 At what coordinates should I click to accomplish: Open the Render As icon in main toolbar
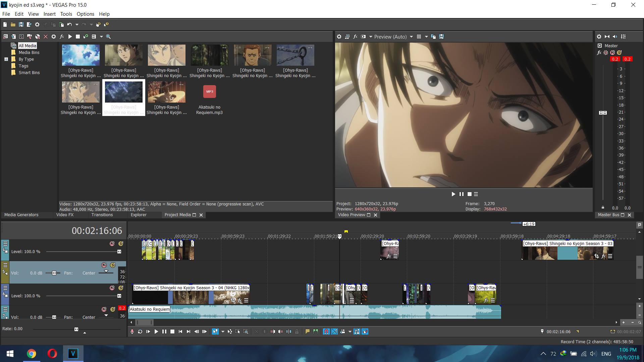(29, 24)
